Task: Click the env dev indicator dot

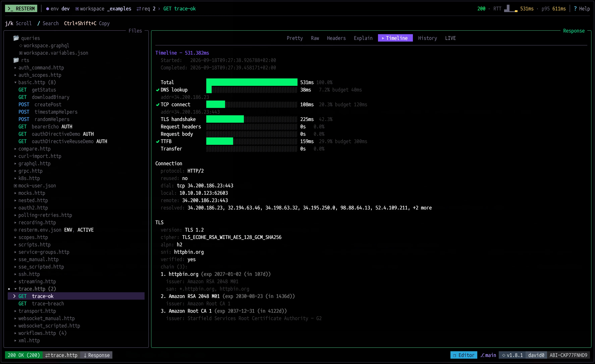Action: 48,9
